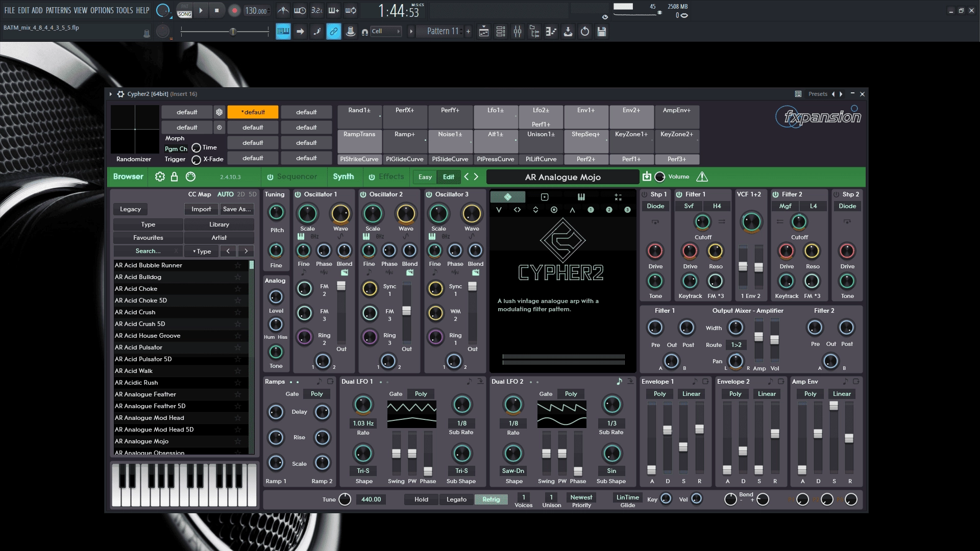
Task: Open the channel rack icon in FL toolbar
Action: [501, 32]
